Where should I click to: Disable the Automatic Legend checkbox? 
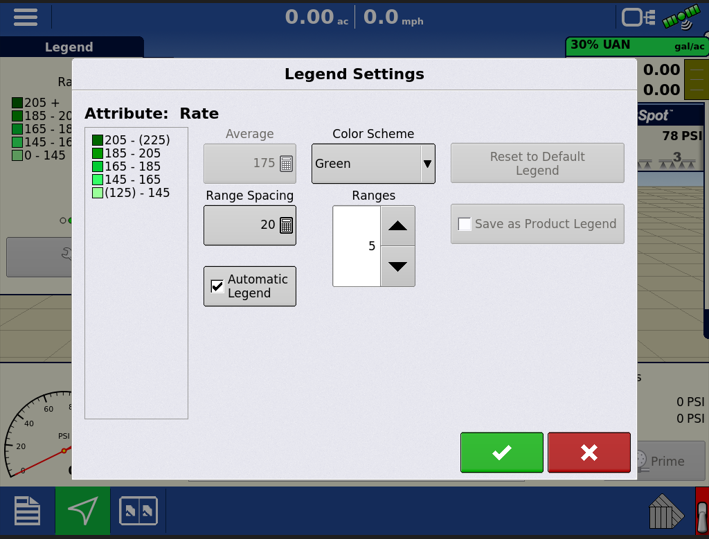[217, 287]
